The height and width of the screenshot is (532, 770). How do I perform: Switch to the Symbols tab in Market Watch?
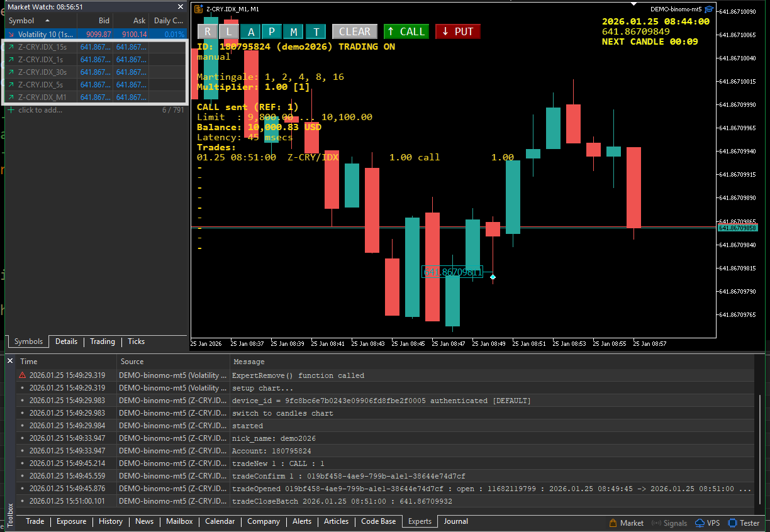(x=28, y=341)
